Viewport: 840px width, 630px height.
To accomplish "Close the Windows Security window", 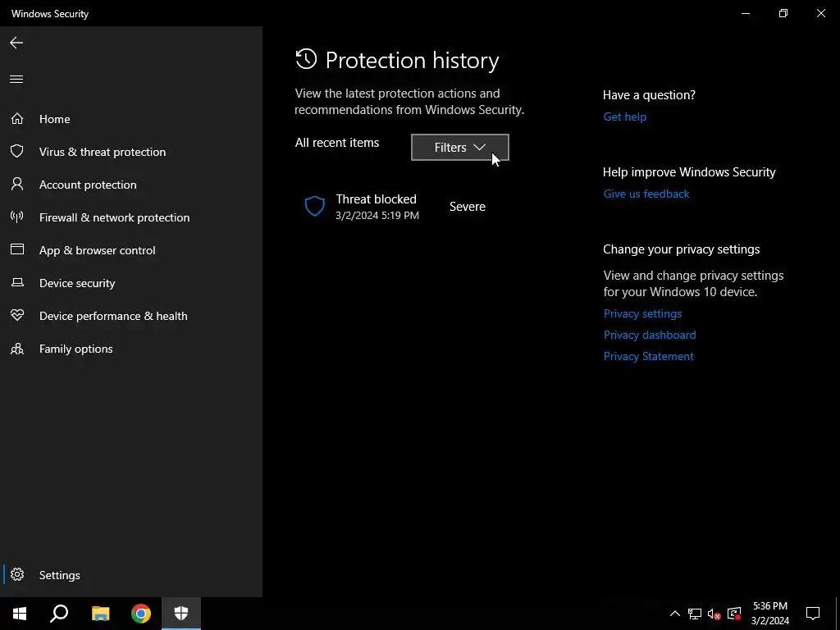I will (x=820, y=13).
